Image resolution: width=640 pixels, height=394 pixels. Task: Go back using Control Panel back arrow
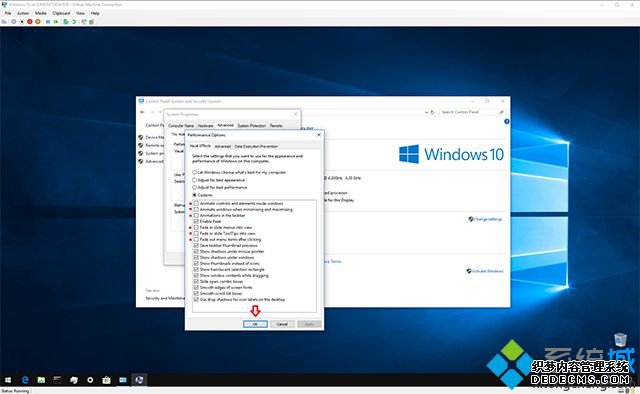tap(142, 112)
